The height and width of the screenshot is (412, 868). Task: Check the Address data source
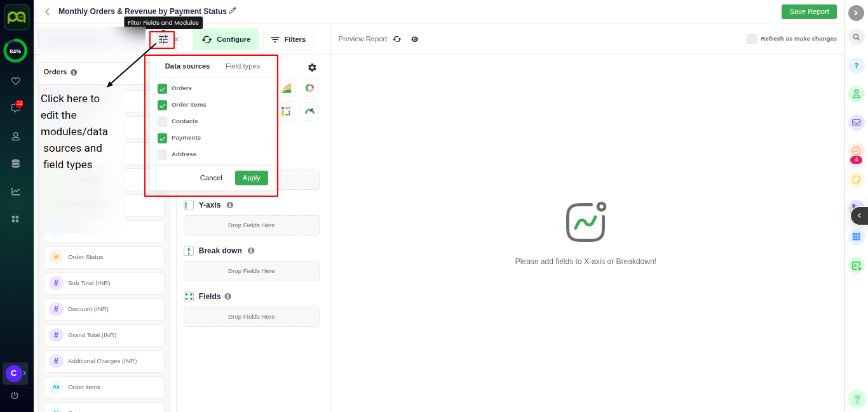[162, 154]
